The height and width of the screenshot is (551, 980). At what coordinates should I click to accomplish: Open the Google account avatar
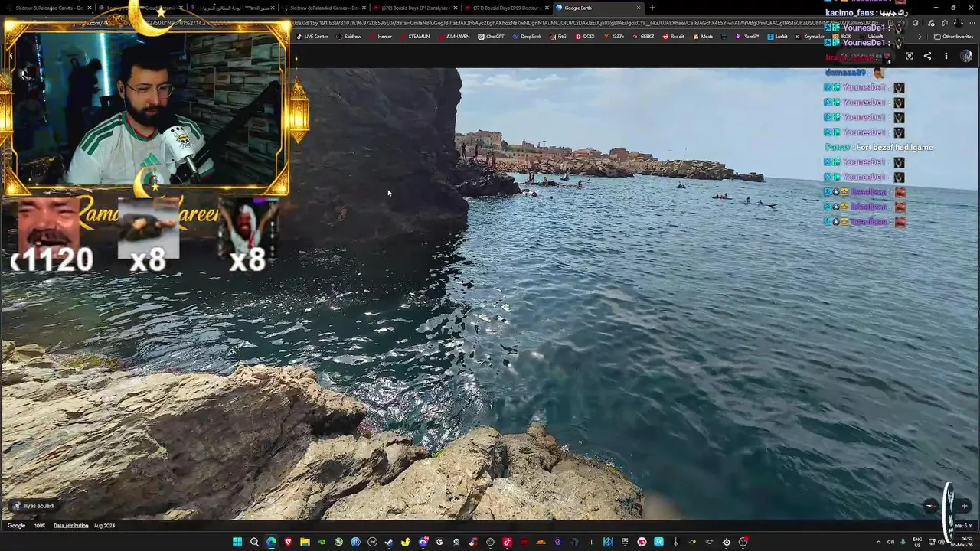click(966, 56)
